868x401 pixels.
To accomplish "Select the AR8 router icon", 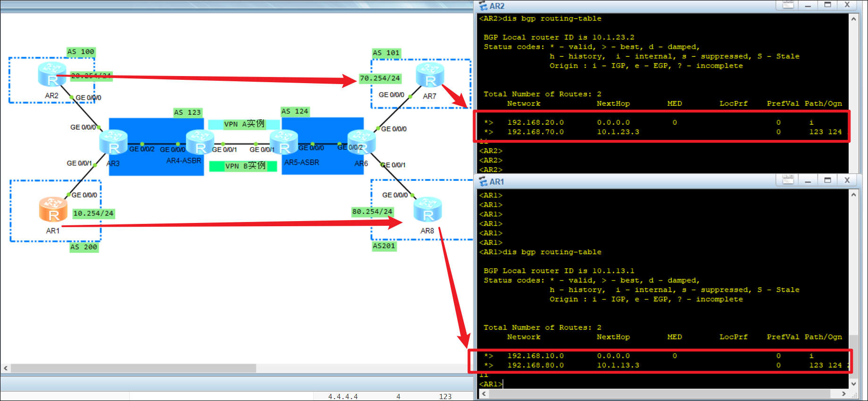I will tap(428, 209).
